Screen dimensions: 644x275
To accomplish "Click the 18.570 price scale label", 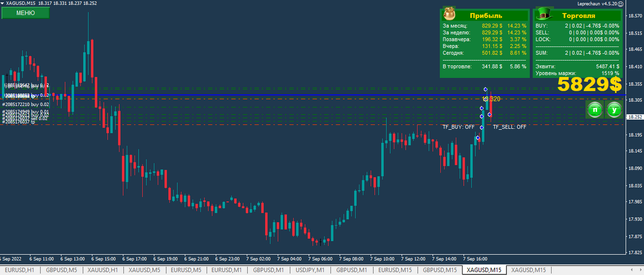I will [635, 16].
